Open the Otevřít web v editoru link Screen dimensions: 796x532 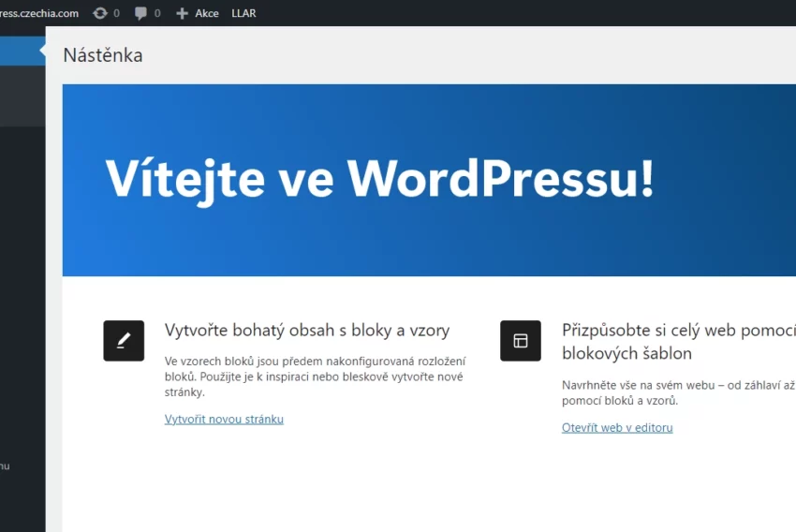[x=617, y=427]
